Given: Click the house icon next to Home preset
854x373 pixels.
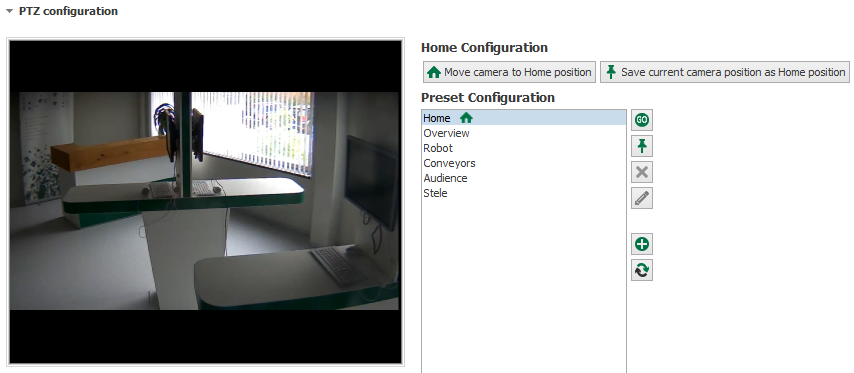Looking at the screenshot, I should (x=466, y=118).
